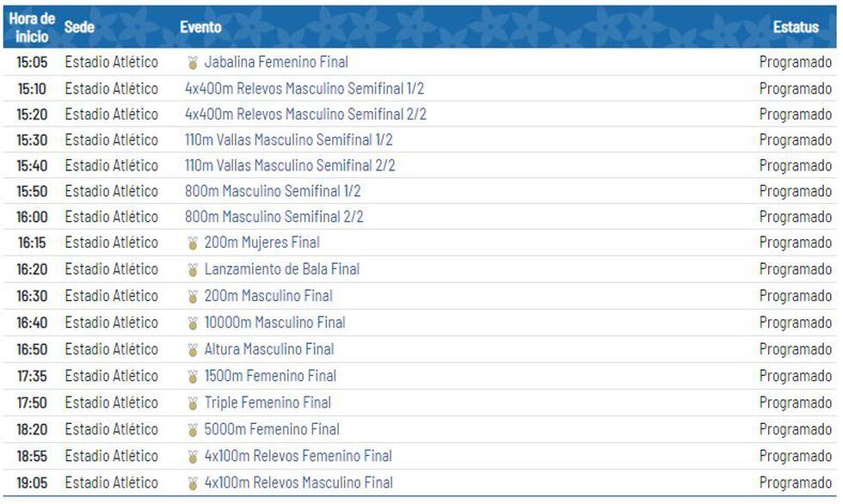This screenshot has height=504, width=843.
Task: Open 110m Vallas Masculino Semifinal 2/2 event
Action: pyautogui.click(x=290, y=165)
